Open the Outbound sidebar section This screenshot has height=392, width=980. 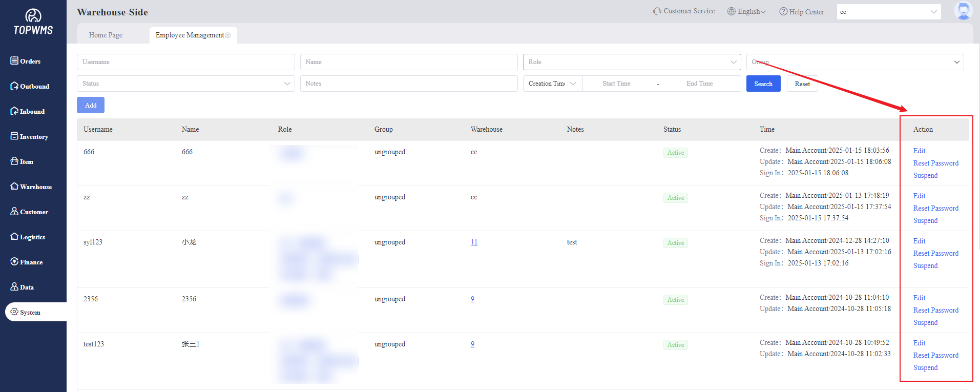pyautogui.click(x=30, y=86)
